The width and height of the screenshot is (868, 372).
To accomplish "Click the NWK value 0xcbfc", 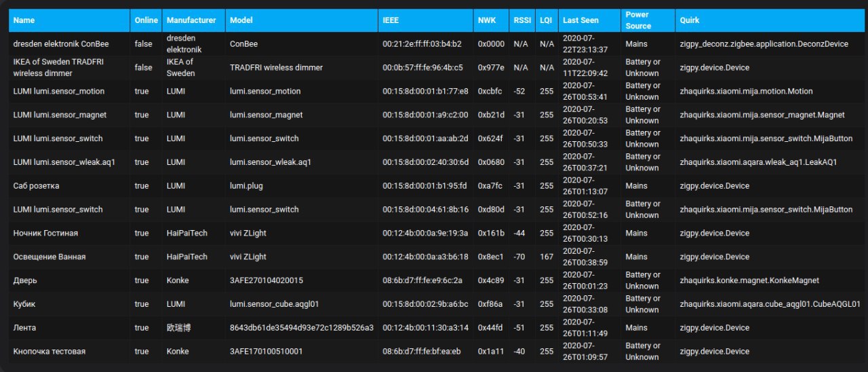I will click(490, 92).
